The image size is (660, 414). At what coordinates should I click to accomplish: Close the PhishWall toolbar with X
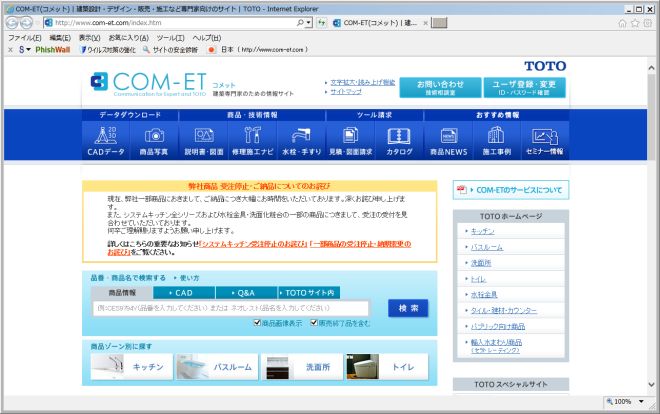click(x=11, y=50)
